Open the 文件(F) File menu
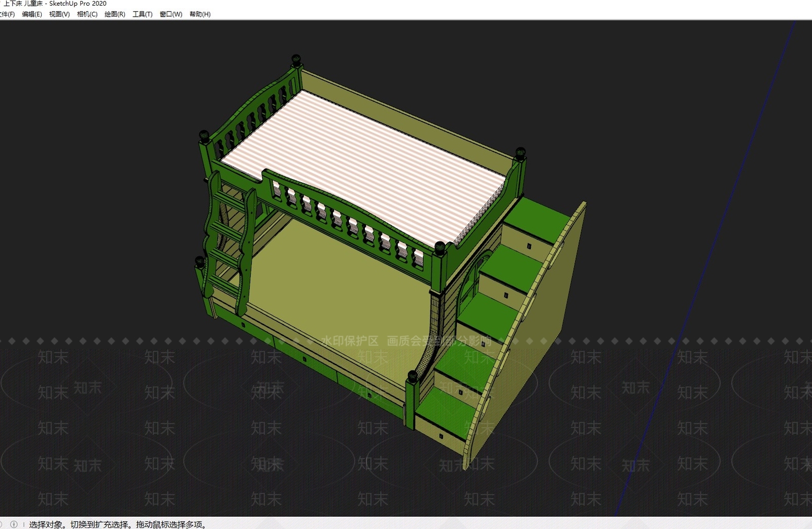Viewport: 812px width, 529px height. (7, 14)
